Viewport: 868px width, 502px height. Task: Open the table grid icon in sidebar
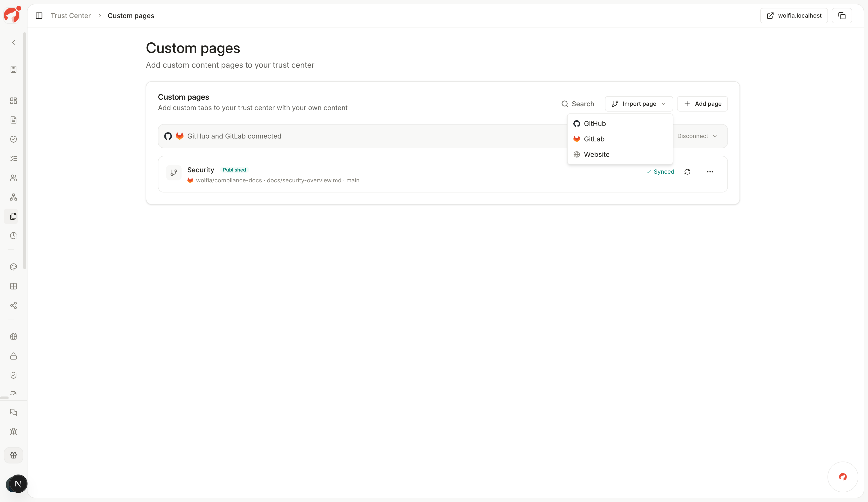tap(14, 286)
